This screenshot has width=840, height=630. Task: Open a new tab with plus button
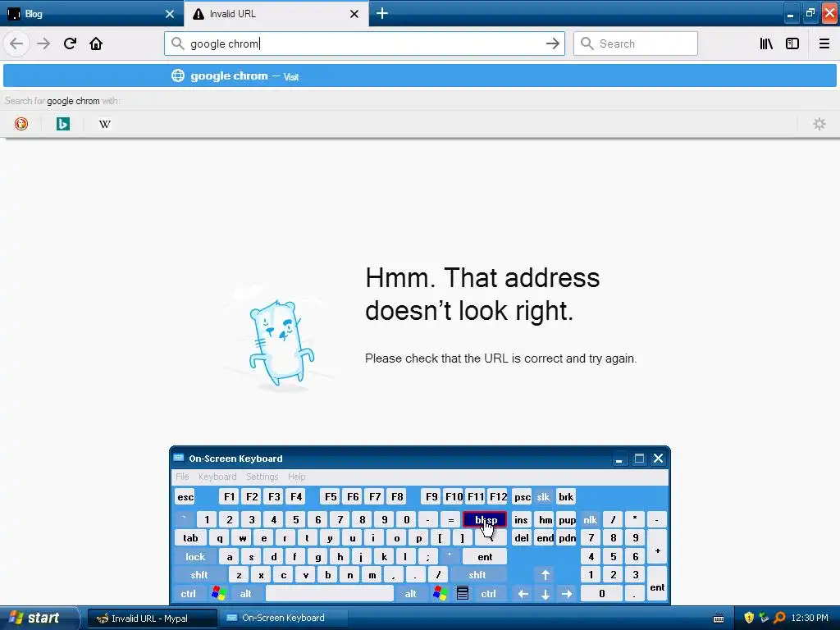click(x=382, y=13)
